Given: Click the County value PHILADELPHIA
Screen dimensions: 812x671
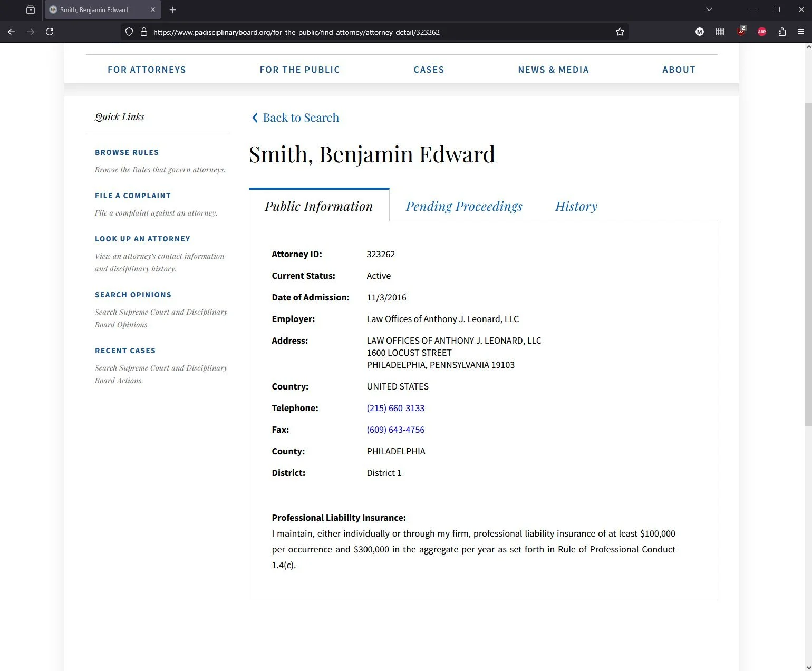Looking at the screenshot, I should (x=396, y=451).
